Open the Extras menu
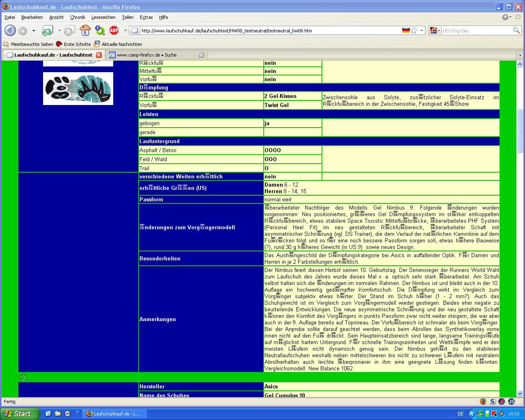This screenshot has height=420, width=525. pyautogui.click(x=146, y=17)
